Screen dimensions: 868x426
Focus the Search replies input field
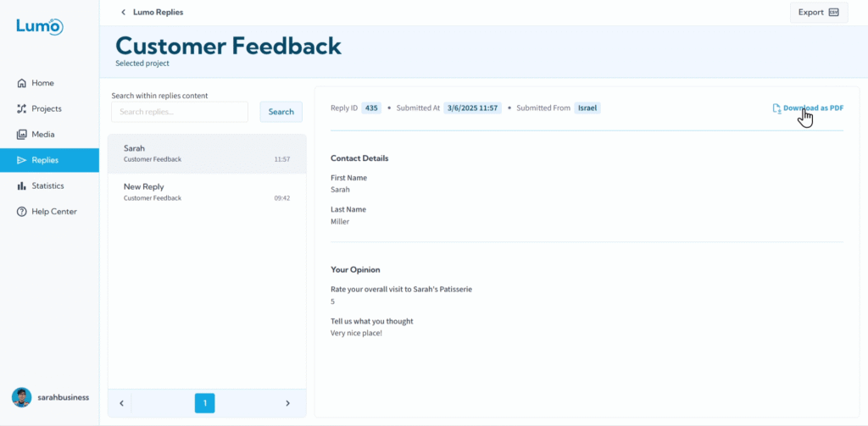click(x=180, y=112)
